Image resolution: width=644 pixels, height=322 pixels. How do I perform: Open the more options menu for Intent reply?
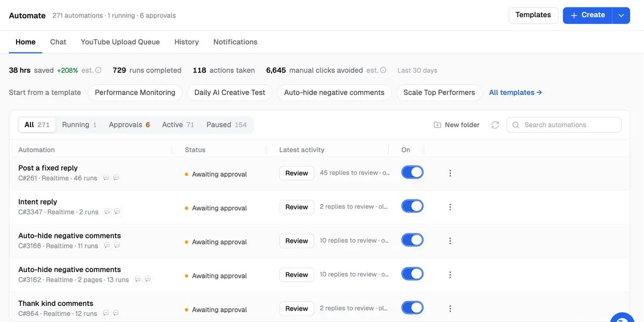point(450,207)
